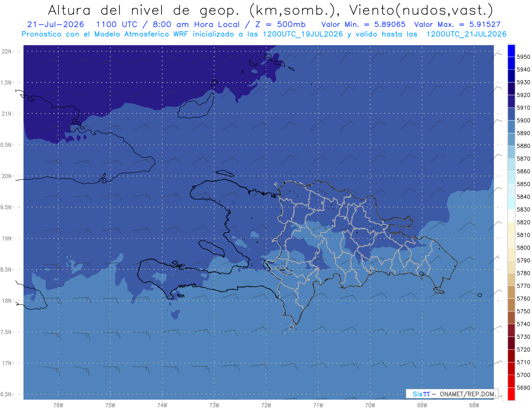Click the '1100 UTC' time label
Screen dimensions: 532x411
pos(118,24)
